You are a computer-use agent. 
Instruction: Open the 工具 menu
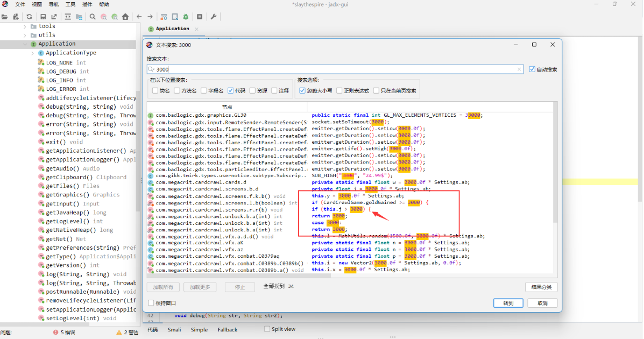pos(70,4)
